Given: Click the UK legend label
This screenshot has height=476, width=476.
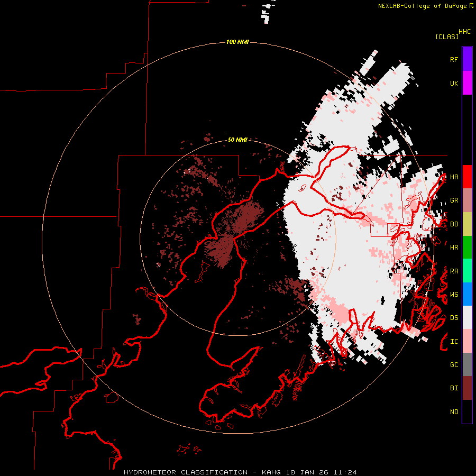Looking at the screenshot, I should coord(454,83).
